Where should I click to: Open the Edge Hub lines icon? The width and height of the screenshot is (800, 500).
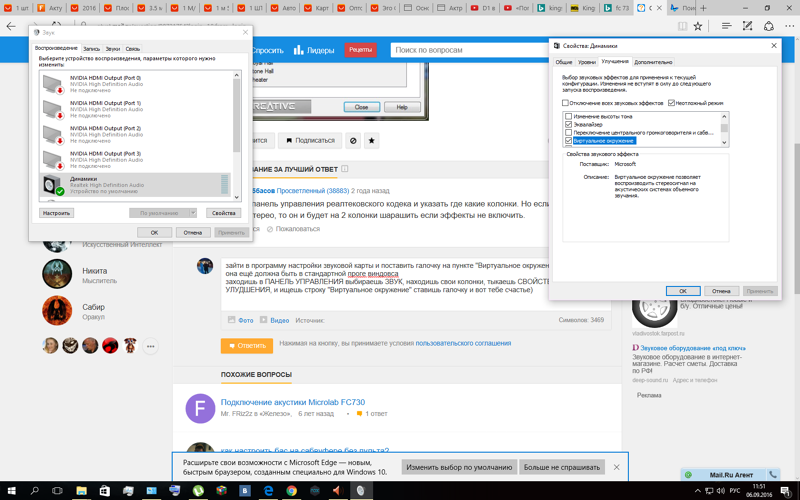(727, 26)
